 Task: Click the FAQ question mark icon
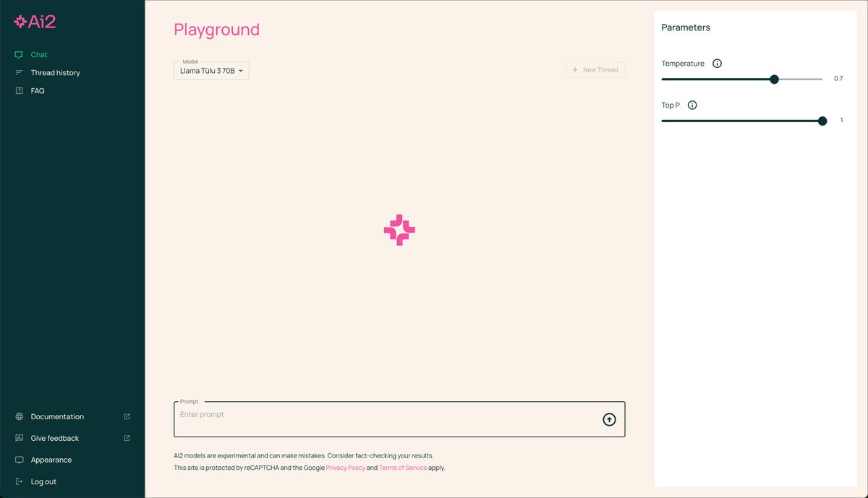[x=19, y=91]
